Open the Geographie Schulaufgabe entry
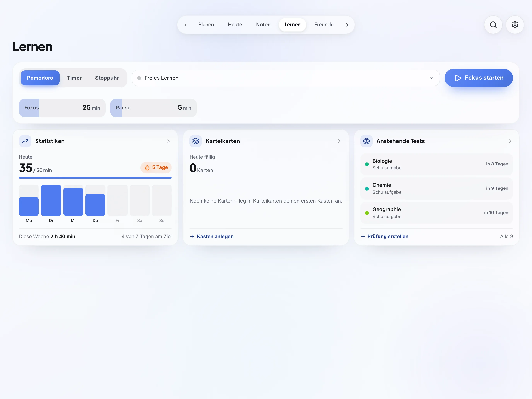 tap(437, 213)
